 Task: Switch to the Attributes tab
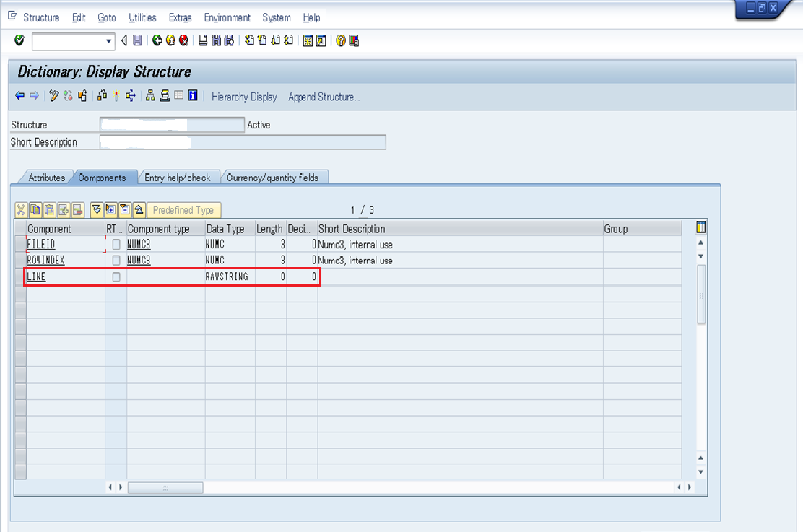tap(47, 178)
